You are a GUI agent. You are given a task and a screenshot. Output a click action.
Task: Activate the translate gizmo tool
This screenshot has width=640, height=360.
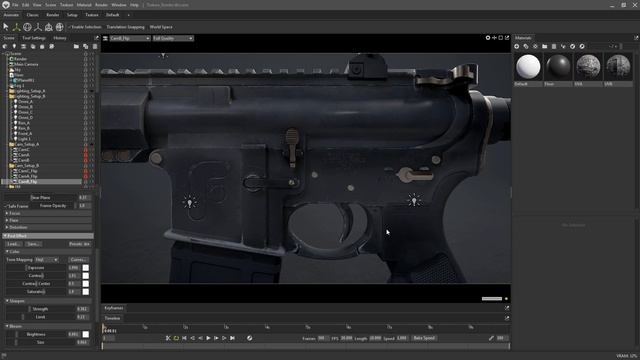coord(16,27)
